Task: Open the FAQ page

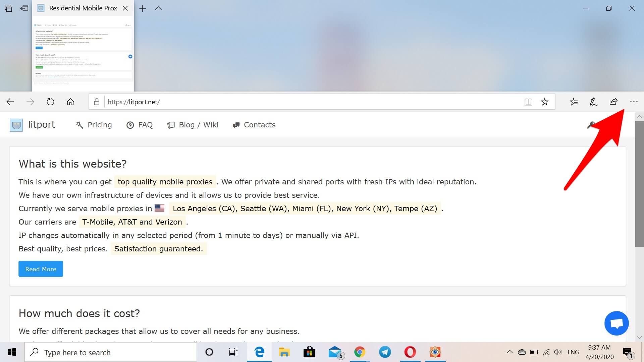Action: [140, 125]
